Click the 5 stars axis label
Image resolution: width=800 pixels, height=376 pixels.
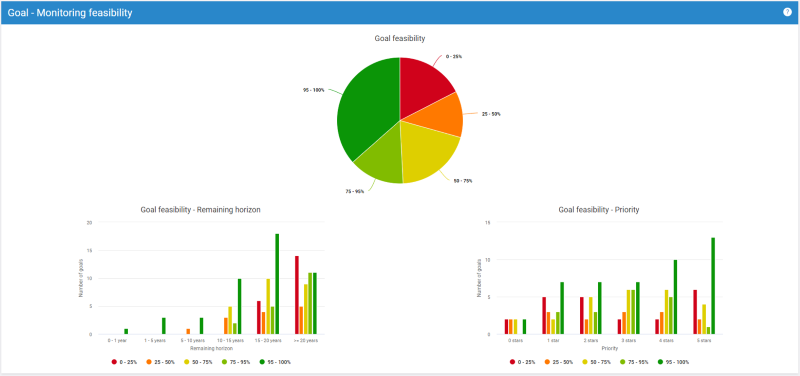704,340
